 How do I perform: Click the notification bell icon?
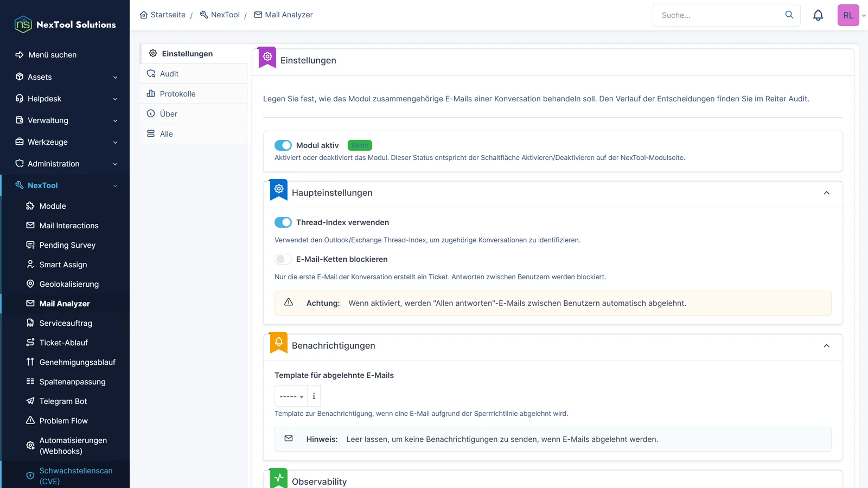[x=818, y=15]
